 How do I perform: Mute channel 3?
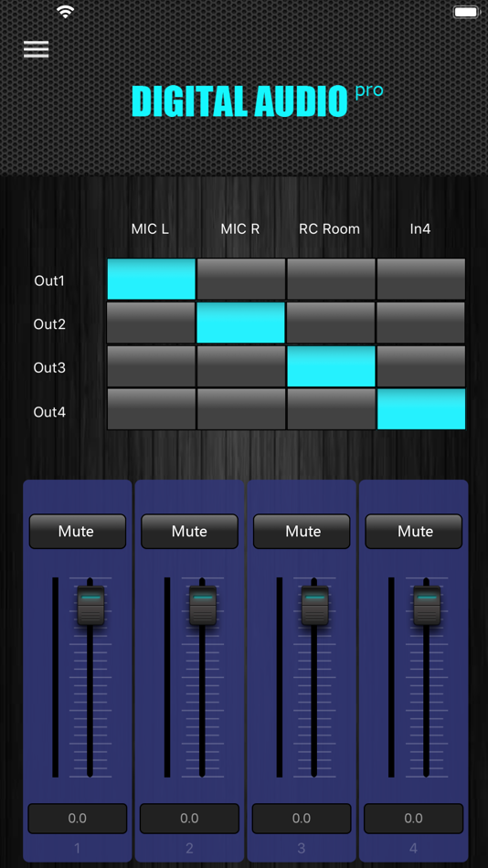[x=302, y=532]
